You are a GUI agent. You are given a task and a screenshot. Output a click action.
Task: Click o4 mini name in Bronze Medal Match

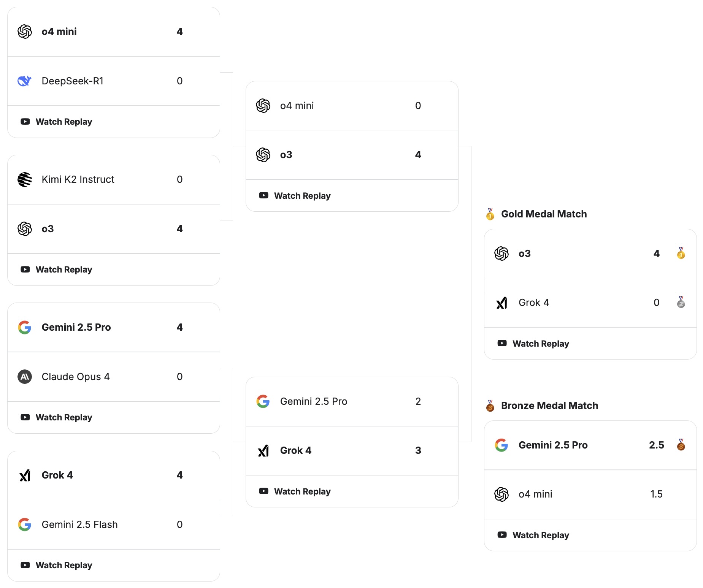tap(535, 494)
